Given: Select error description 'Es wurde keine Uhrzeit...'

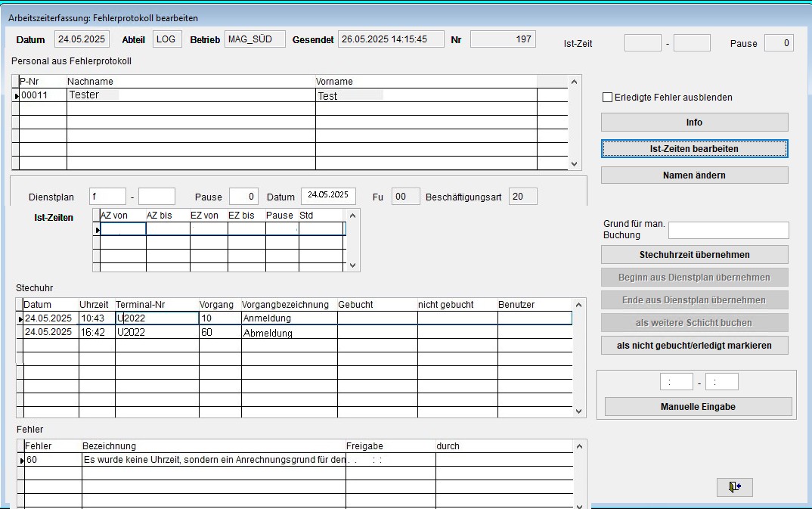Looking at the screenshot, I should (214, 460).
